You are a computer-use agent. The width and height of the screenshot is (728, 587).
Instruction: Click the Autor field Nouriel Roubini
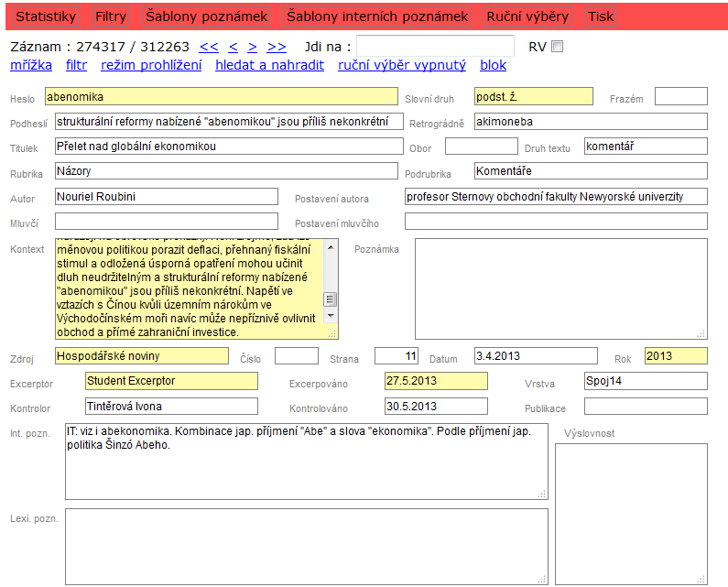[167, 197]
